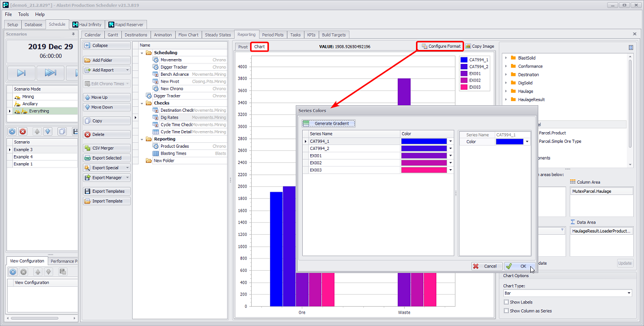This screenshot has width=644, height=326.
Task: Click the Copy Image icon
Action: pos(469,47)
